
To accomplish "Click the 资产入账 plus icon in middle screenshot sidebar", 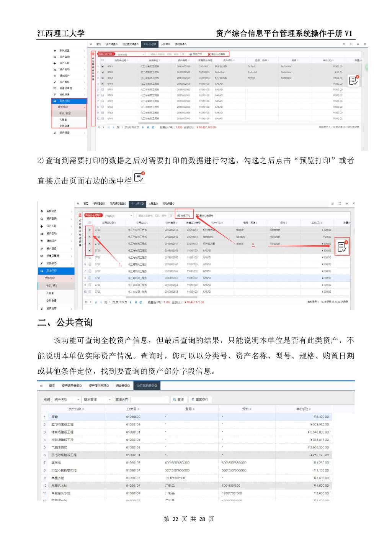I will 42,226.
